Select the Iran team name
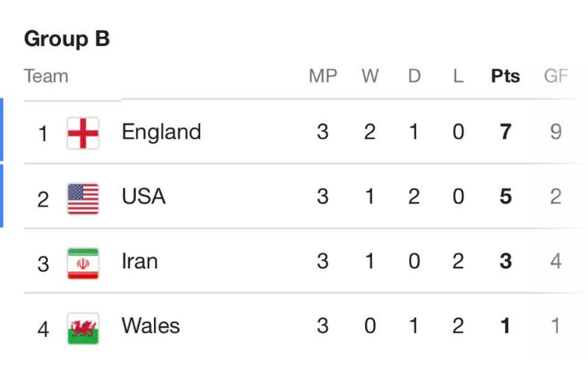588x377 pixels. 139,261
